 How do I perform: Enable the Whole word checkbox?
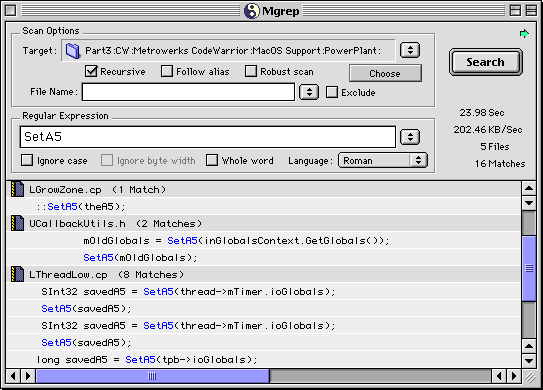212,160
